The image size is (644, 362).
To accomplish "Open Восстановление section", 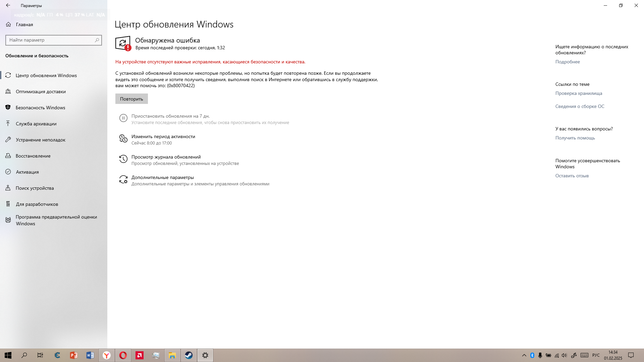I will (54, 156).
